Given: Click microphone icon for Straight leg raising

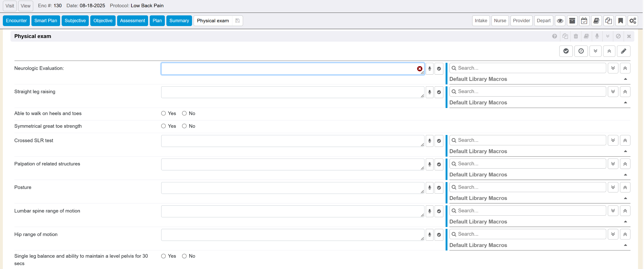Looking at the screenshot, I should point(430,92).
